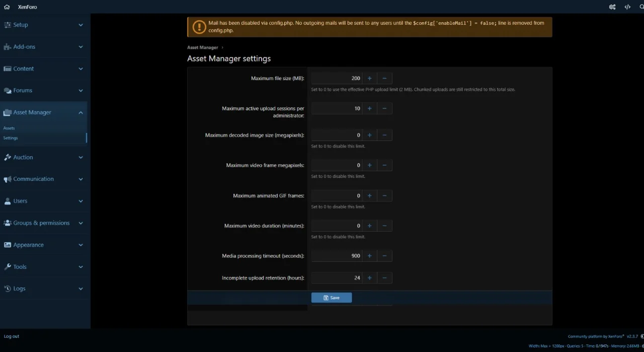Expand the Tools section chevron
The width and height of the screenshot is (644, 352).
(x=80, y=267)
